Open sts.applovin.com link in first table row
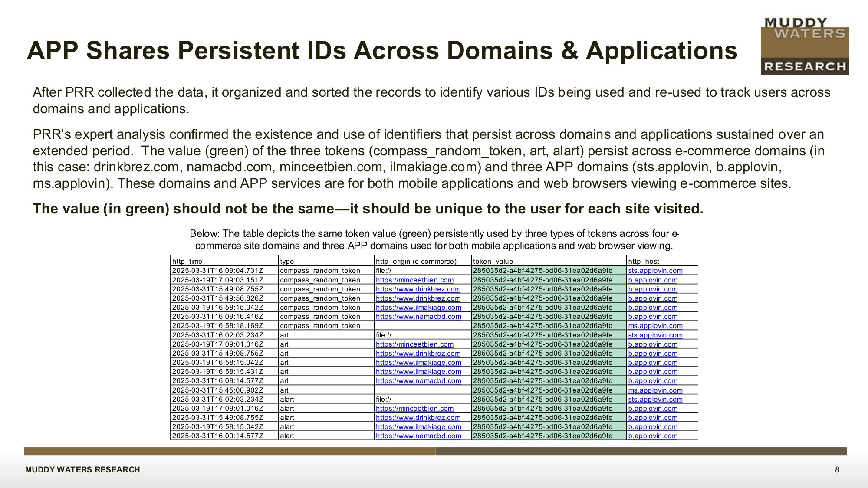The height and width of the screenshot is (488, 868). point(655,271)
